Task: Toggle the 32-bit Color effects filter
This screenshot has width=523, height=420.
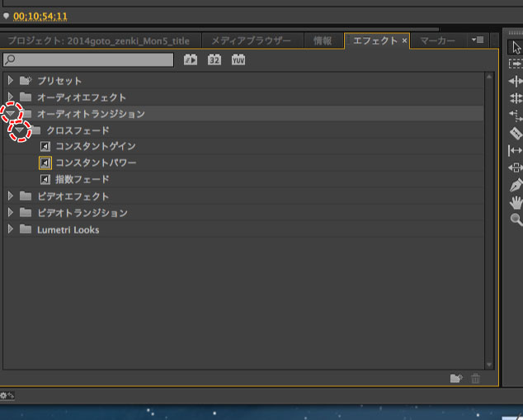Action: (x=214, y=59)
